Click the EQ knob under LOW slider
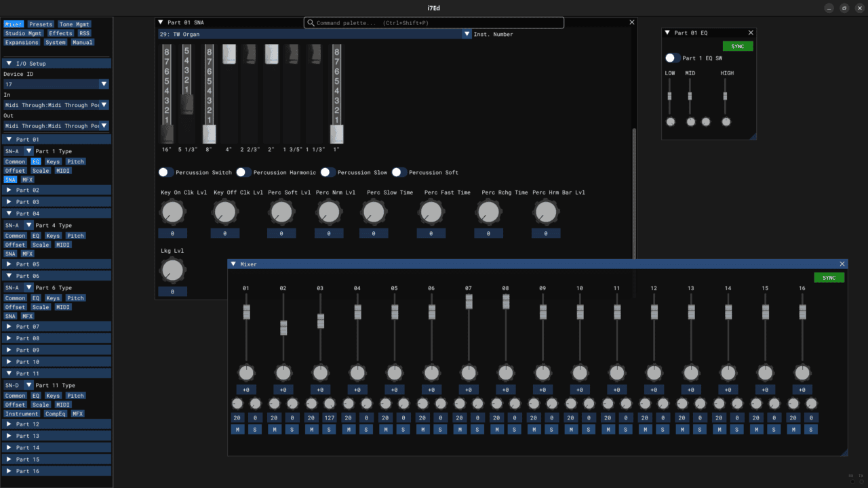 click(x=671, y=122)
